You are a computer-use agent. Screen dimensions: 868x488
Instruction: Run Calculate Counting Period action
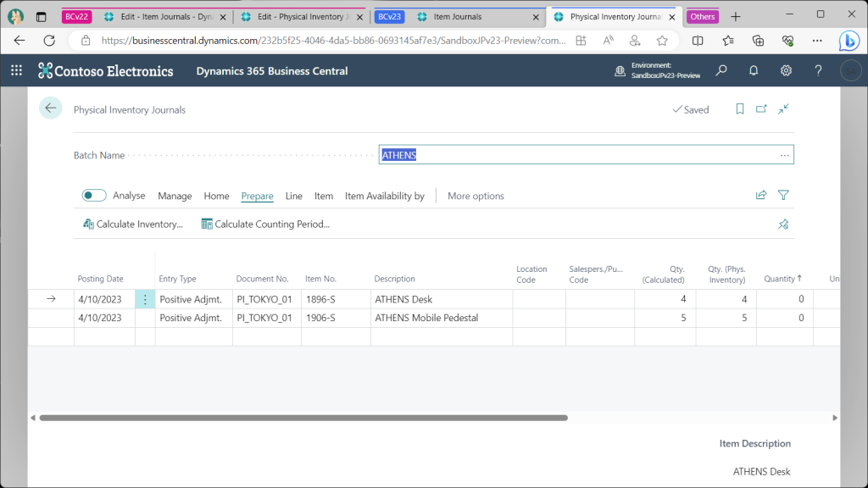(265, 224)
